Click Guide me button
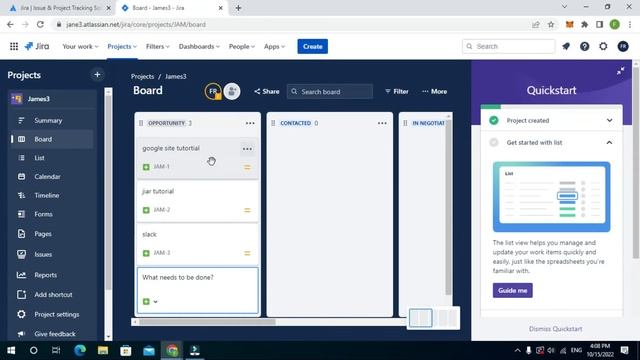 [512, 291]
